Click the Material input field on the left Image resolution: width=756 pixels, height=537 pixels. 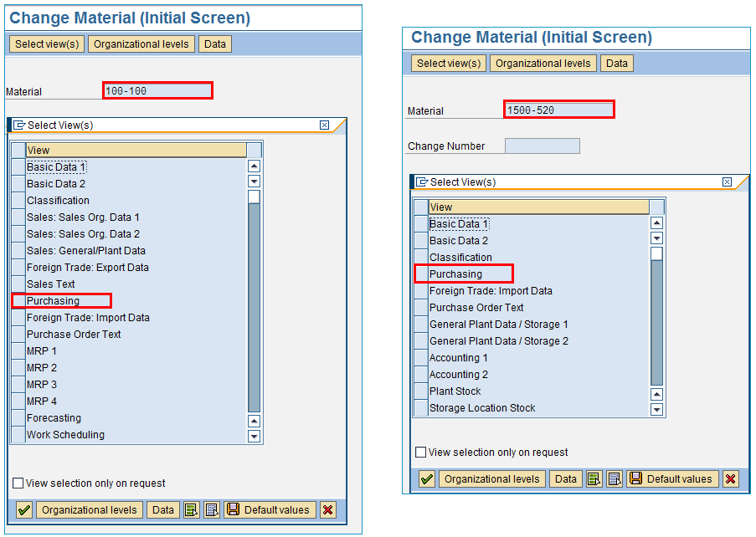pyautogui.click(x=157, y=91)
